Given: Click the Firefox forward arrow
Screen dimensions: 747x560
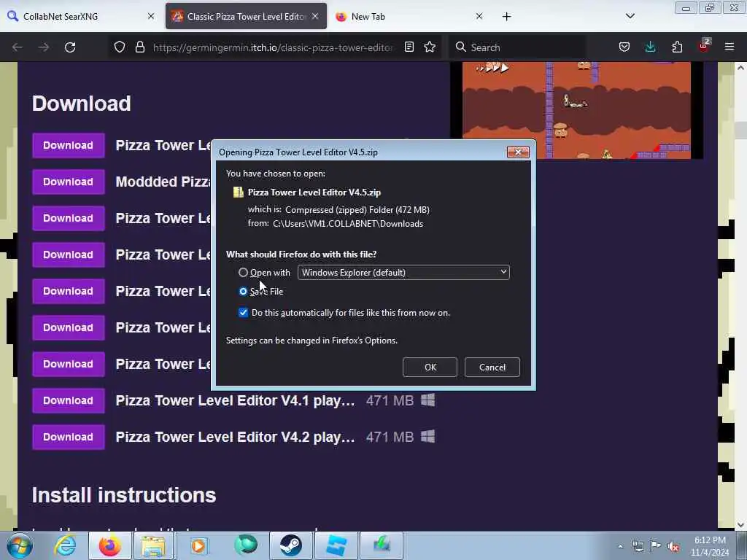Looking at the screenshot, I should click(43, 47).
